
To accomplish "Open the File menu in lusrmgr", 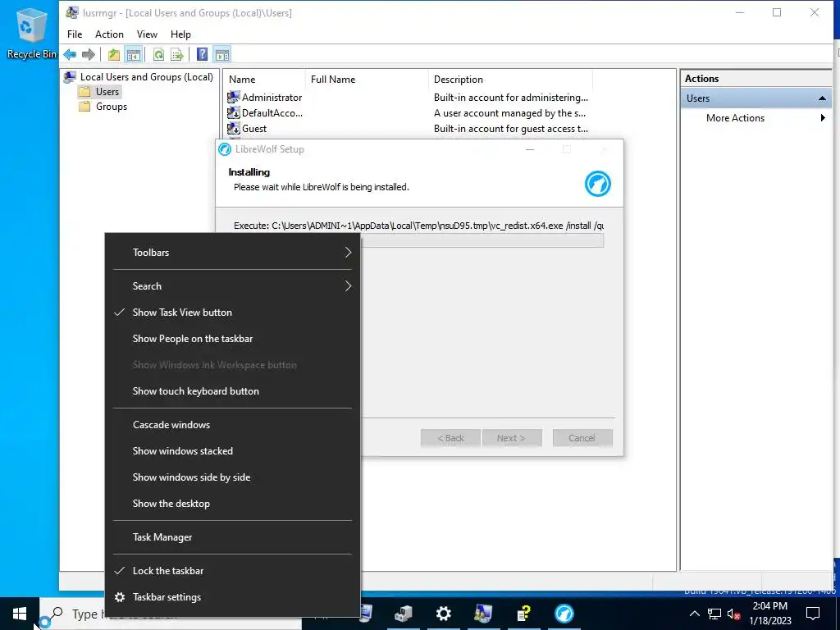I will point(75,34).
